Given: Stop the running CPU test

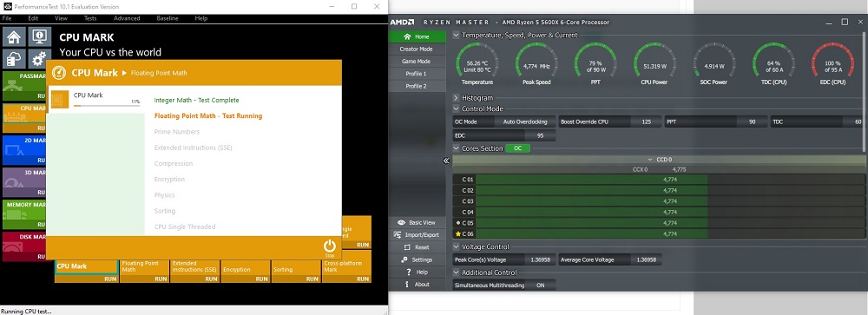Looking at the screenshot, I should [x=329, y=247].
